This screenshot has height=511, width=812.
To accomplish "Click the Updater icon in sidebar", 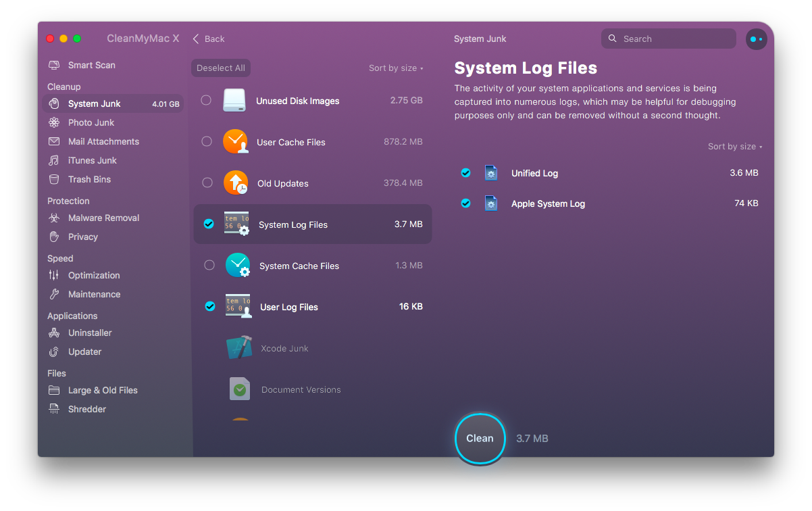I will pos(54,352).
